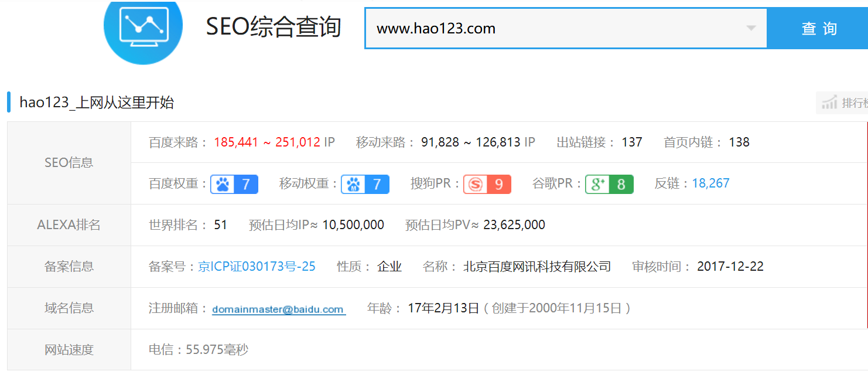Open the domain input dropdown arrow

(751, 28)
